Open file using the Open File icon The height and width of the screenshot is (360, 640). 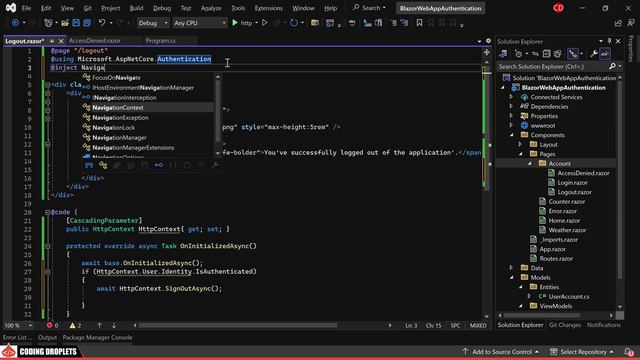tap(64, 23)
